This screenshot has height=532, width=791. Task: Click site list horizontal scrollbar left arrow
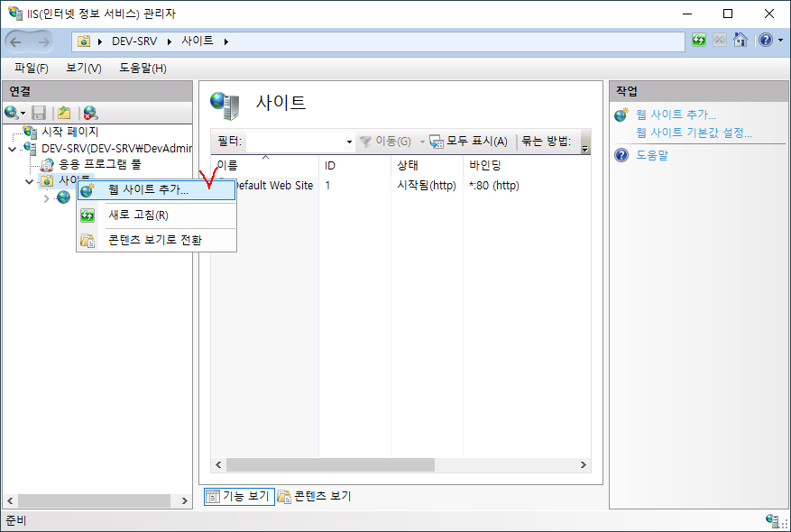click(218, 465)
